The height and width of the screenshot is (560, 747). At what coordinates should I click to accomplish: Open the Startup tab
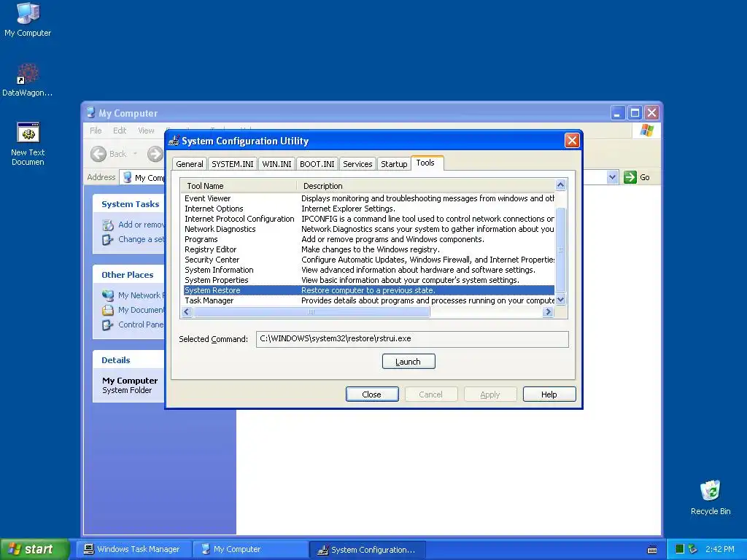click(394, 164)
